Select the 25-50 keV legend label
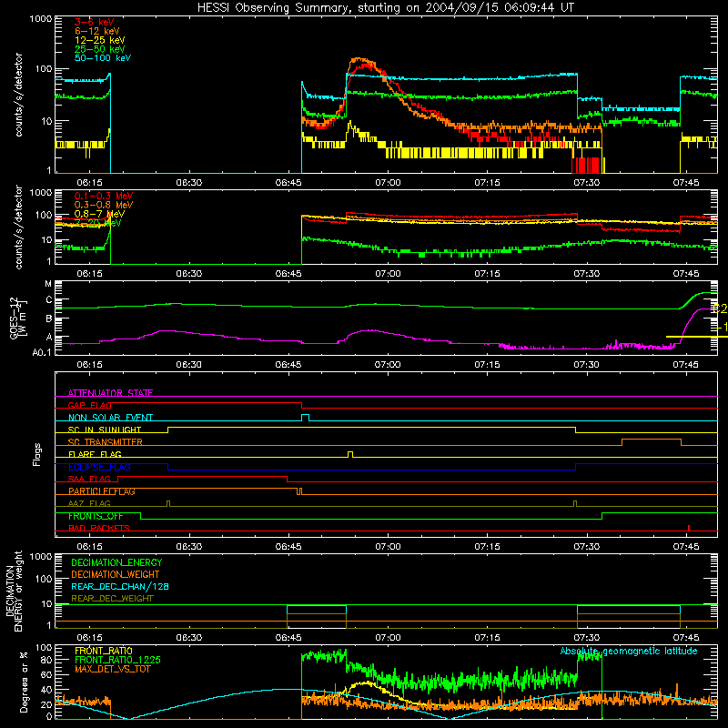728x728 pixels. click(100, 49)
